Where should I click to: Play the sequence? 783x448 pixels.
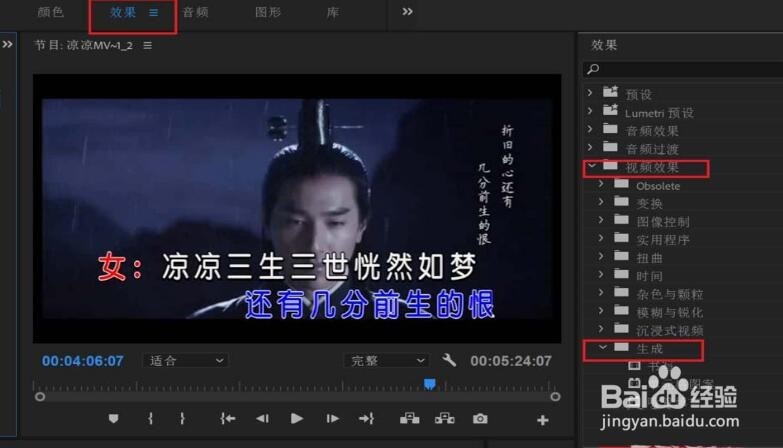pyautogui.click(x=297, y=419)
